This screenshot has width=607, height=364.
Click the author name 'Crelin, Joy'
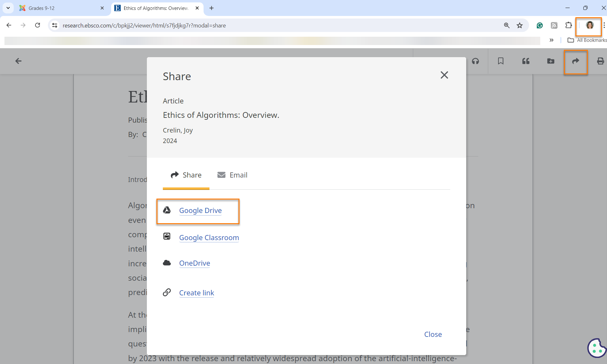pyautogui.click(x=178, y=130)
